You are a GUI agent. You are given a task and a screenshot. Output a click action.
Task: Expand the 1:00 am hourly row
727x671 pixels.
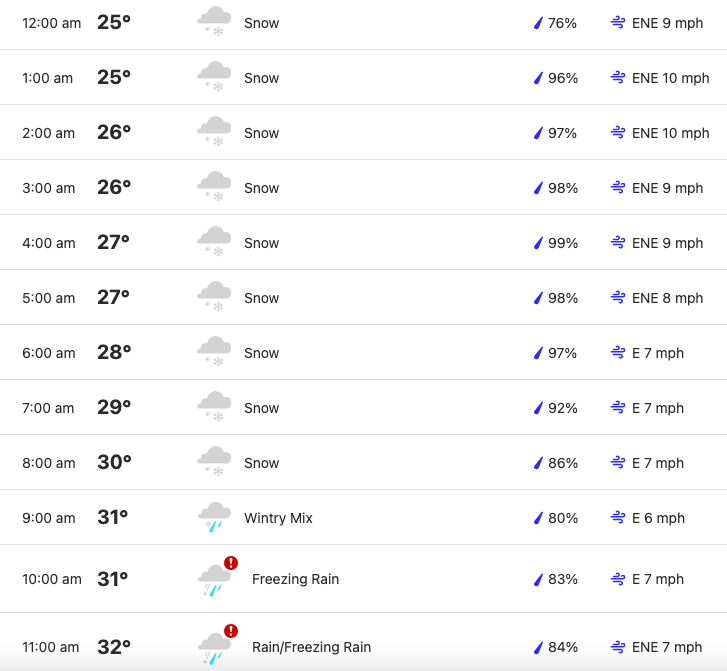[364, 77]
